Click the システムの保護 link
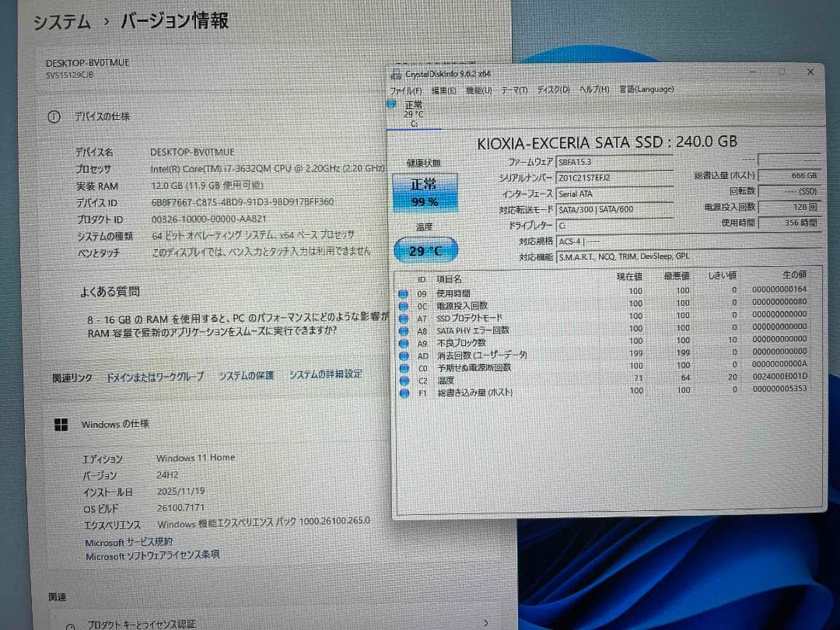The height and width of the screenshot is (630, 840). pyautogui.click(x=246, y=374)
